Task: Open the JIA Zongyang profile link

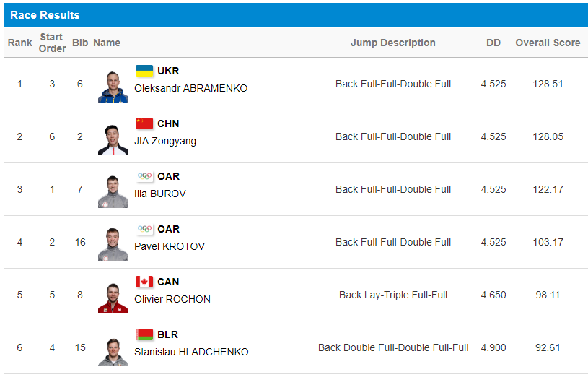Action: click(165, 141)
